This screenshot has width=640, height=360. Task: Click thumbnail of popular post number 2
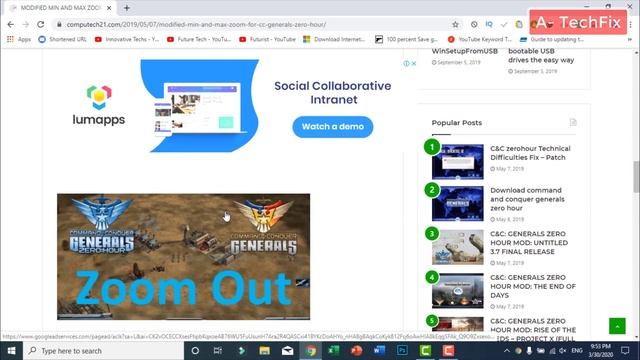pos(458,204)
